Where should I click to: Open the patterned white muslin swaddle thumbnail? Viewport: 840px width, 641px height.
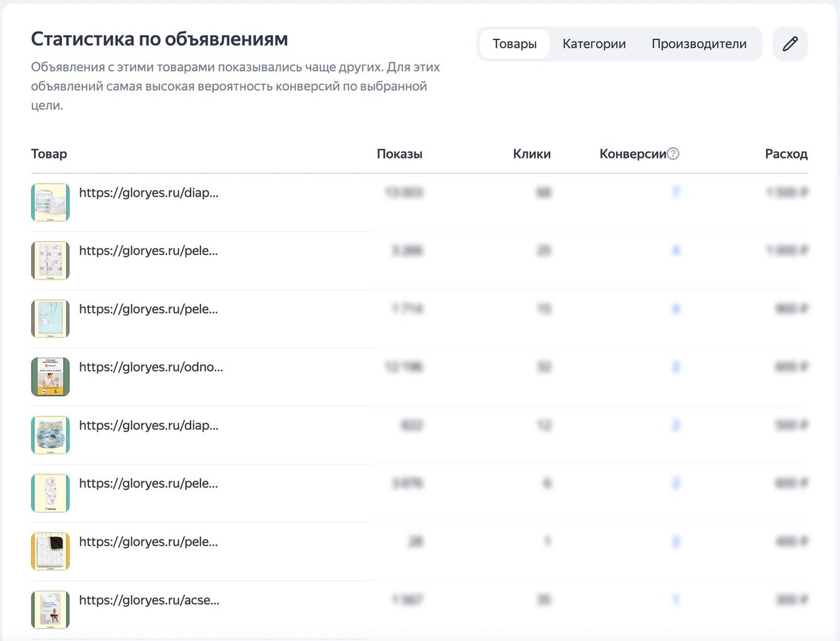[x=50, y=261]
